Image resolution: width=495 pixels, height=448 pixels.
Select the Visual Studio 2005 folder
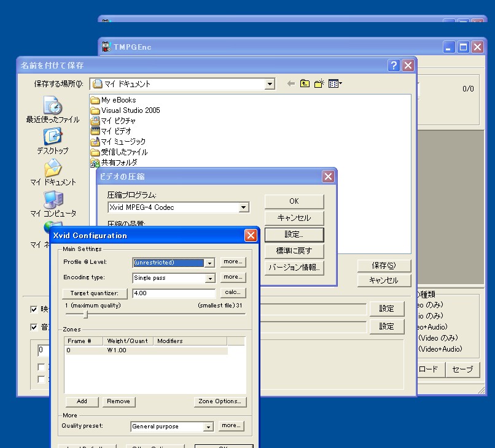pos(125,110)
